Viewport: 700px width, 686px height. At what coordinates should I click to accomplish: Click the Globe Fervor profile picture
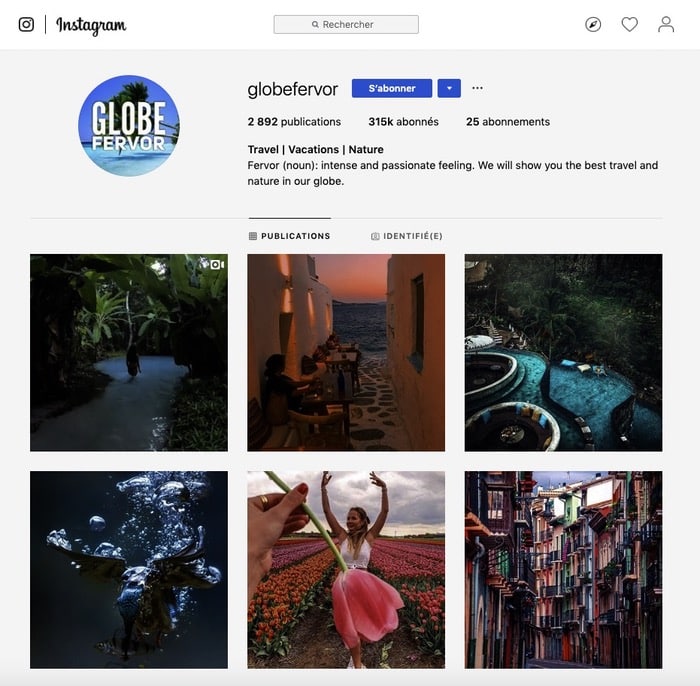pos(129,125)
